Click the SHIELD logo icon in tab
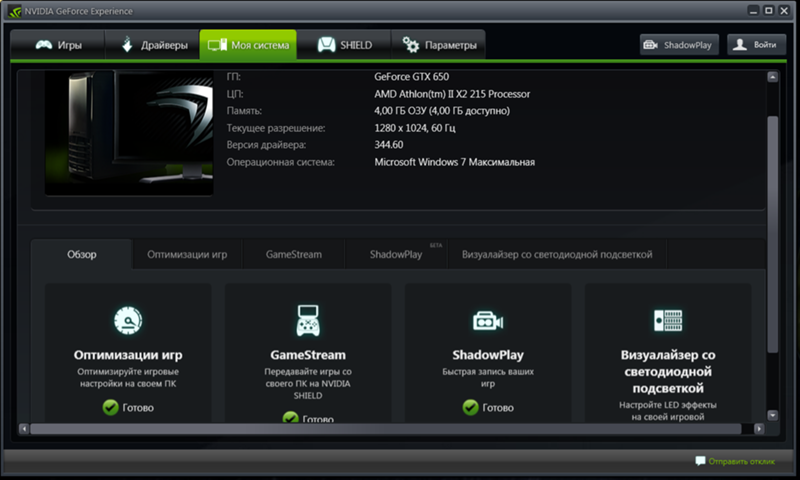The image size is (800, 480). (x=327, y=45)
